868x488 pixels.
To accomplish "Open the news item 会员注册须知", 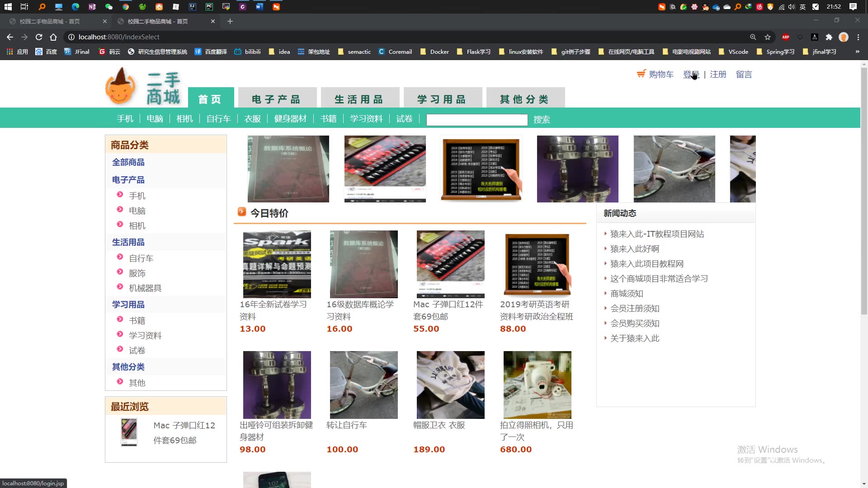I will coord(635,308).
